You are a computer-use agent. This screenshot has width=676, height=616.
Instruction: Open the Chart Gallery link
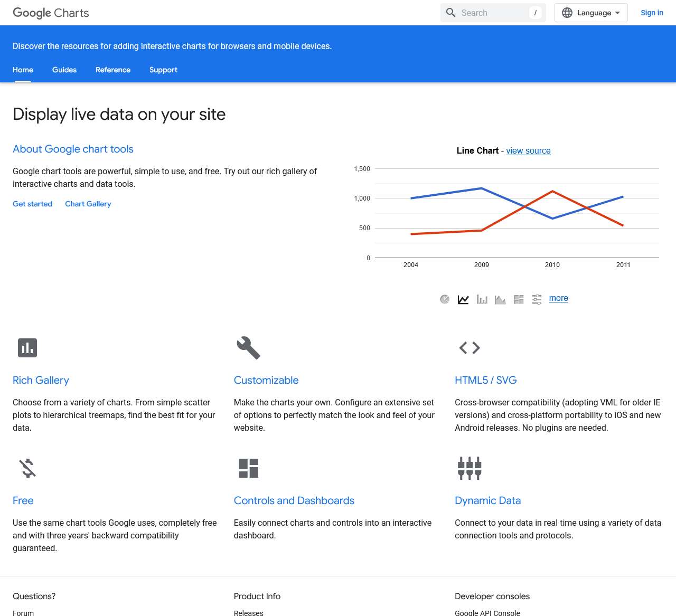[88, 204]
